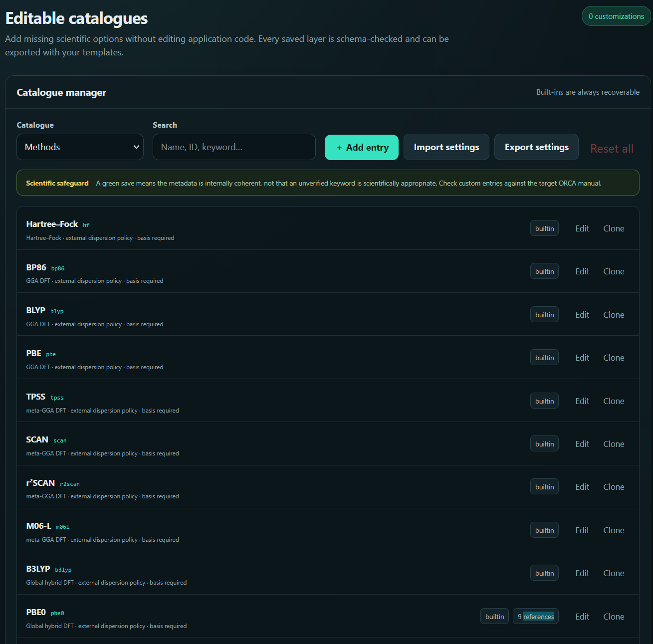The width and height of the screenshot is (653, 644).
Task: Click the TPSS method name
Action: [36, 397]
